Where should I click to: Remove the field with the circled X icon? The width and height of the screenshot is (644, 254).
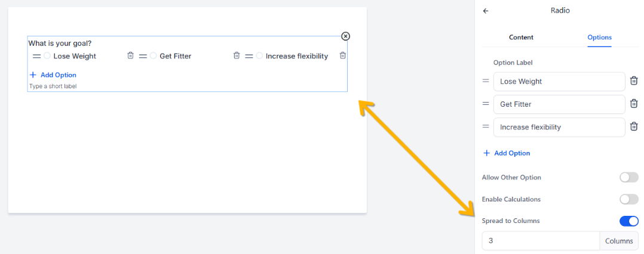tap(346, 36)
